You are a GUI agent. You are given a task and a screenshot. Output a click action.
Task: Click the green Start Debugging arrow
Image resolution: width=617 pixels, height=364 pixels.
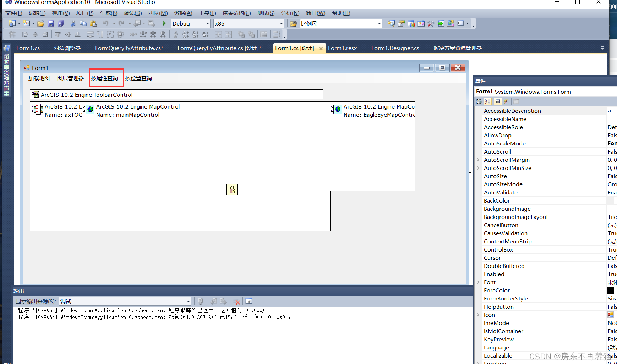click(164, 23)
